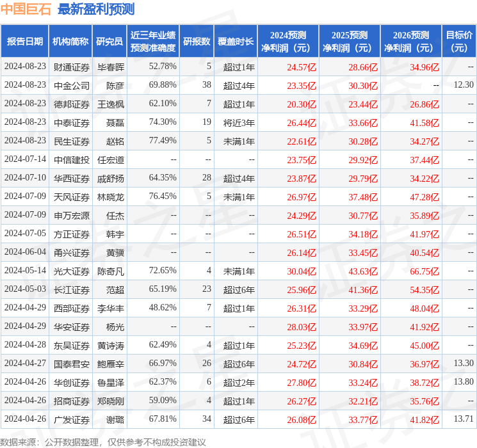
Task: Click accuracy value 48.62%
Action: (163, 307)
